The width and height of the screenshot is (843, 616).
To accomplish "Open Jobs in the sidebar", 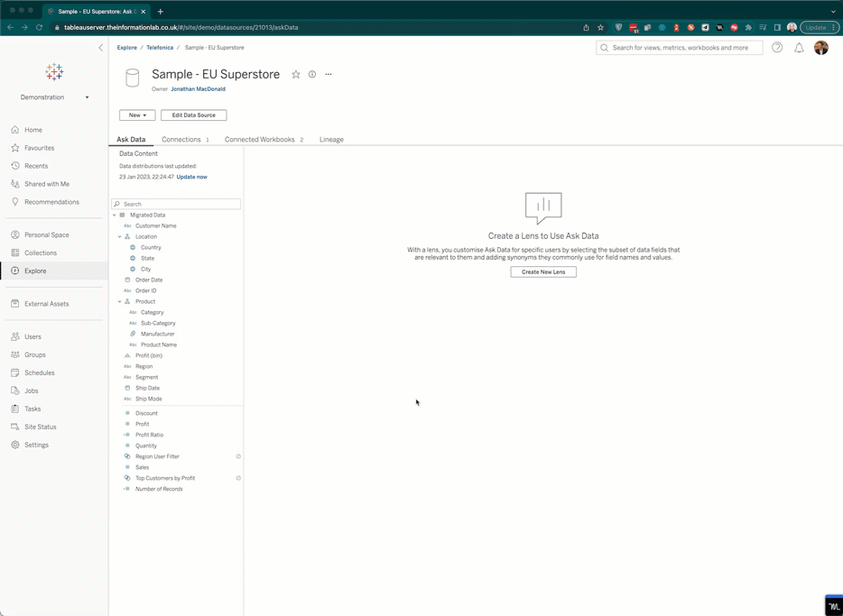I will 32,391.
